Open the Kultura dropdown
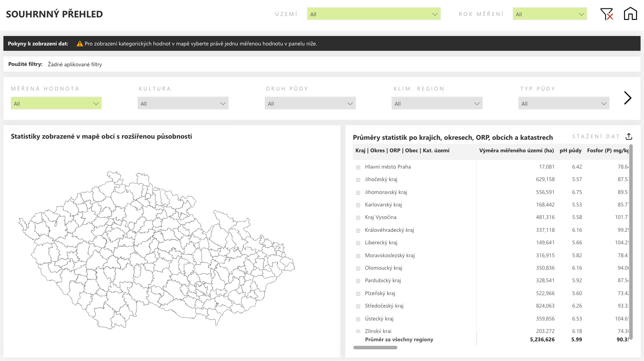The height and width of the screenshot is (361, 644). tap(183, 103)
